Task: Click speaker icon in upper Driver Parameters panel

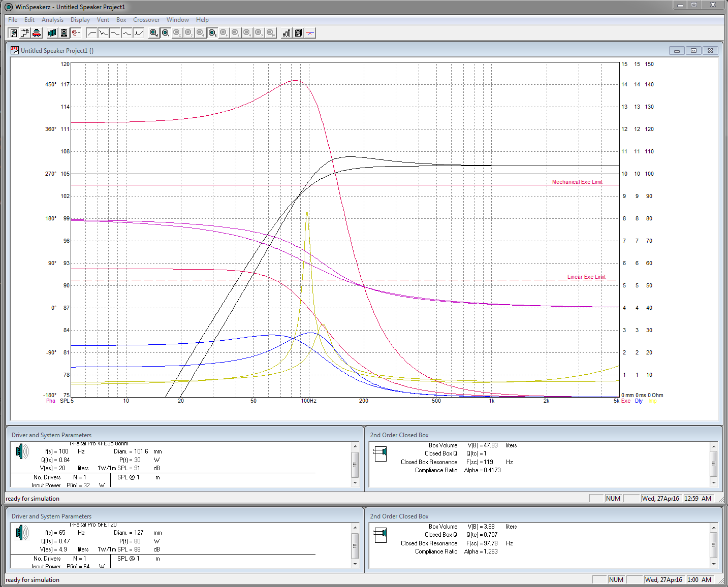Action: click(22, 451)
